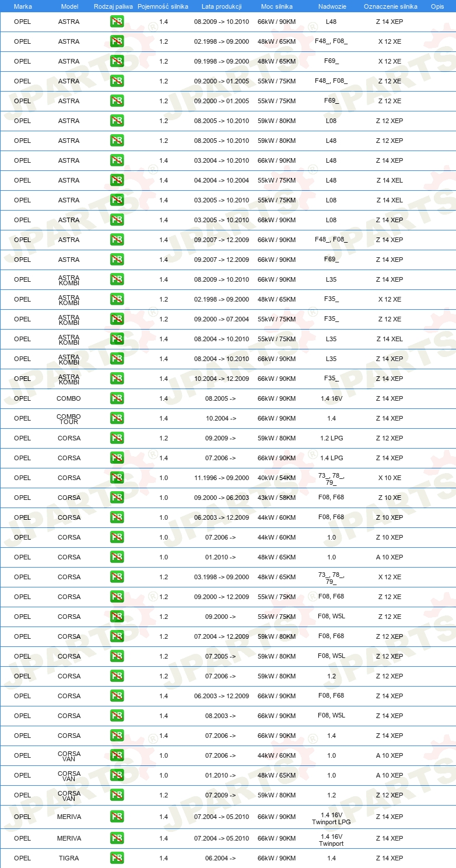Screen dimensions: 456x868
Task: Select the '09.2000 -> 07.2004' date cell
Action: 222,319
